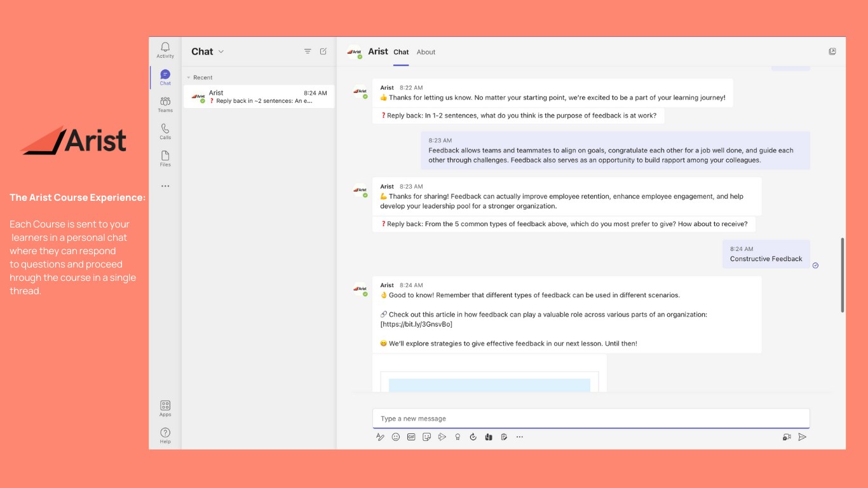This screenshot has height=488, width=868.
Task: Click '5 common types of feedback' prompt
Action: 564,224
